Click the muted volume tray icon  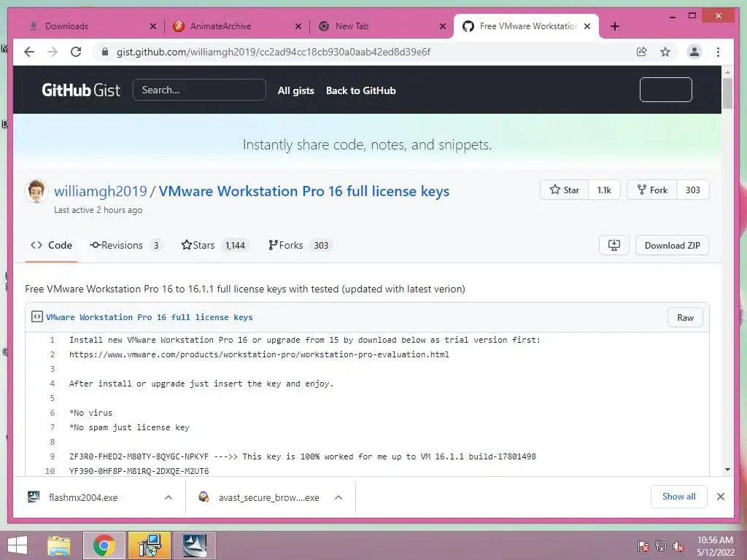coord(678,547)
